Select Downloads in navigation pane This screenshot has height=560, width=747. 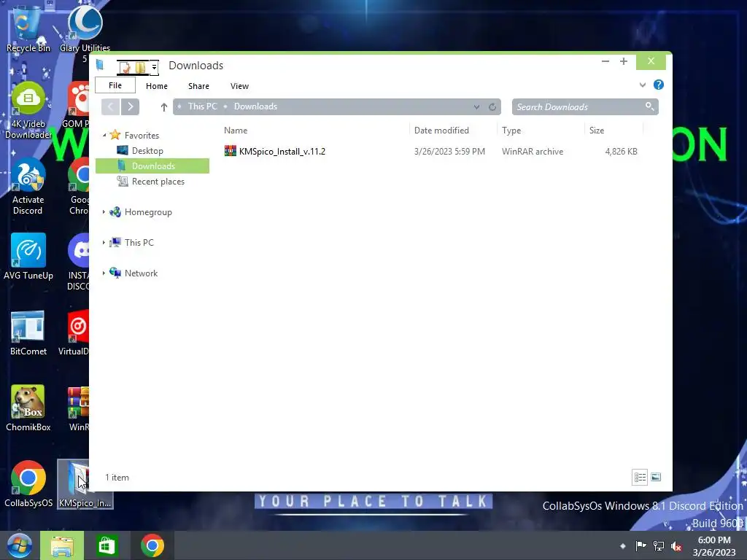point(152,166)
